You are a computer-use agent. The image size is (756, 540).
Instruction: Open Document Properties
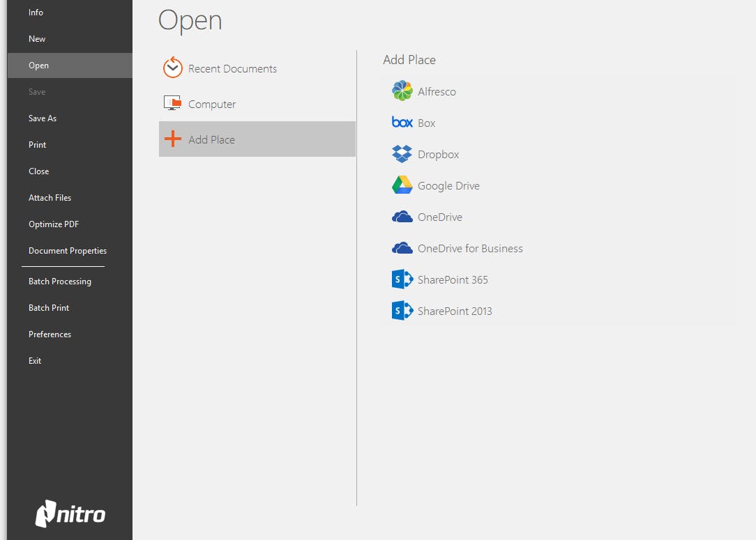(x=68, y=251)
